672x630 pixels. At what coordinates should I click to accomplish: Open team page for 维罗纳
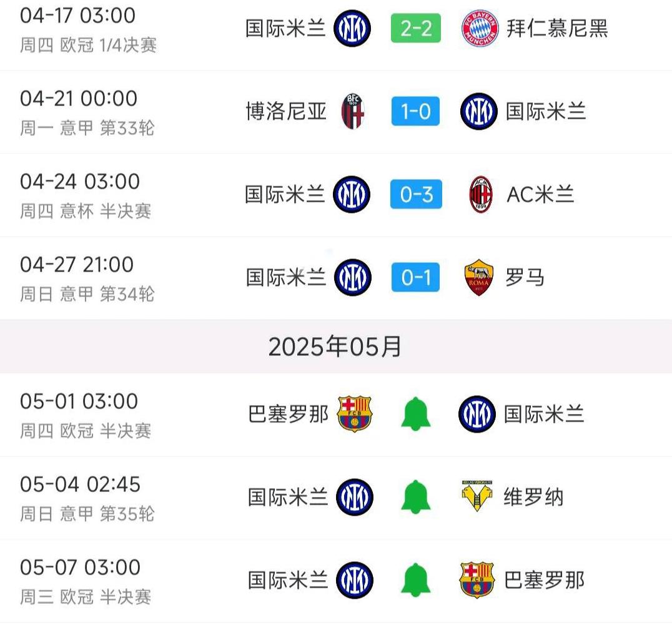[533, 497]
